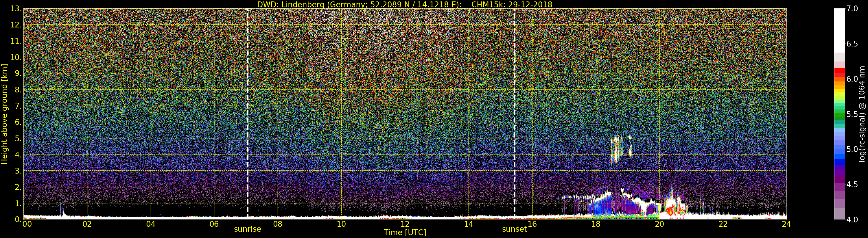The width and height of the screenshot is (868, 238).
Task: Click the height axis tick '11.'
Action: click(16, 41)
